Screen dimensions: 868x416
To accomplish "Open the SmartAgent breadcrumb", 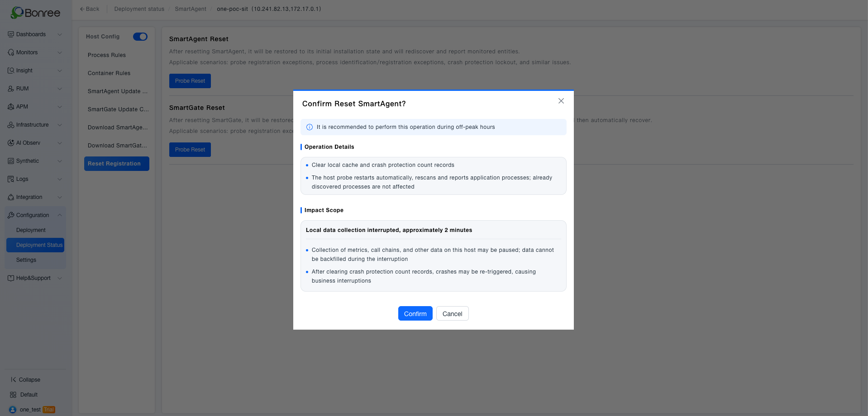I will click(x=191, y=9).
